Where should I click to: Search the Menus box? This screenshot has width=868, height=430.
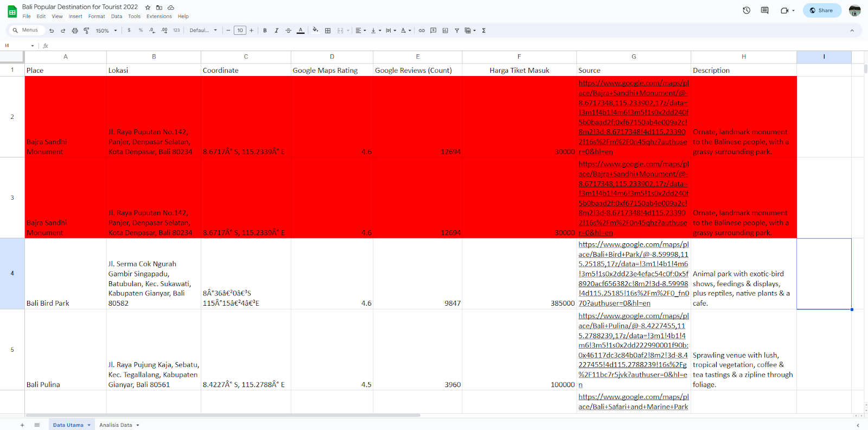coord(27,30)
